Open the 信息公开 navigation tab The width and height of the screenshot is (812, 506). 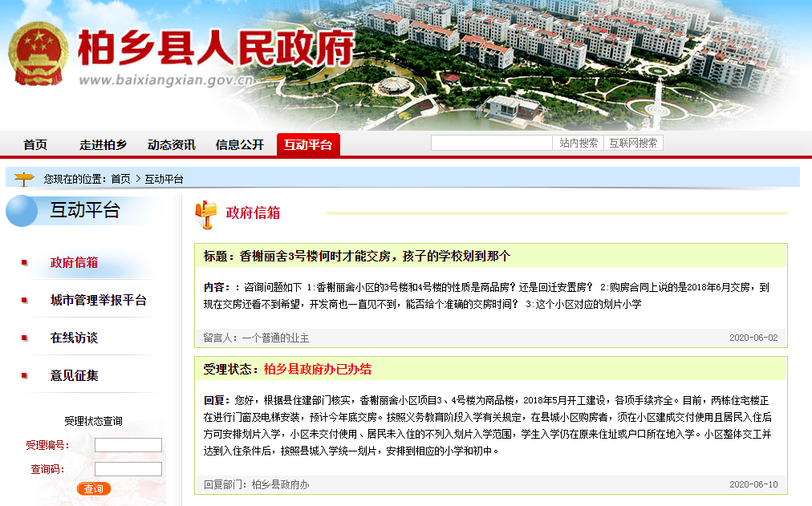240,145
